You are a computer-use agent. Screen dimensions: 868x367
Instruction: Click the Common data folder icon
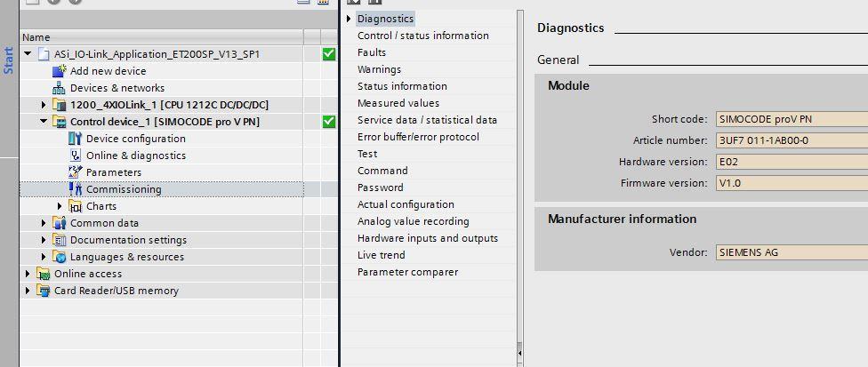tap(60, 223)
